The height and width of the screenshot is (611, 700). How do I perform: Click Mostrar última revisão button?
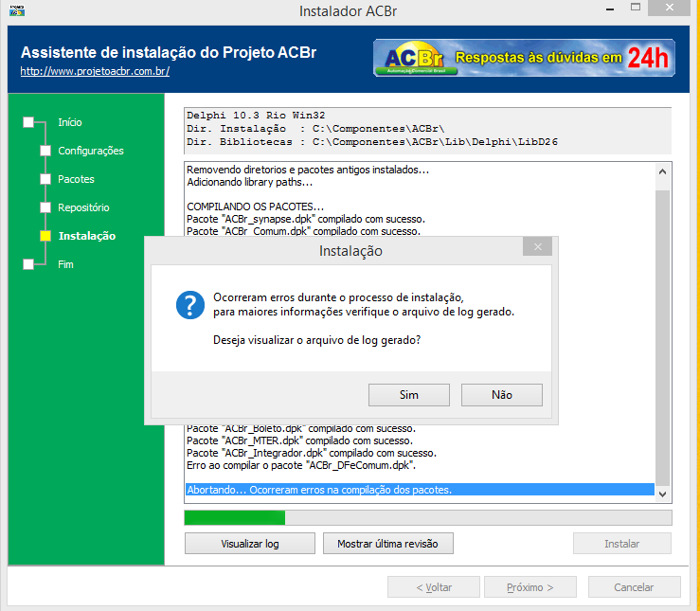387,543
